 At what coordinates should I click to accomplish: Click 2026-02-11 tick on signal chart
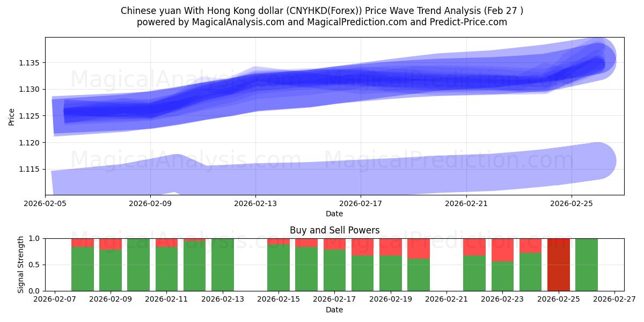[166, 299]
